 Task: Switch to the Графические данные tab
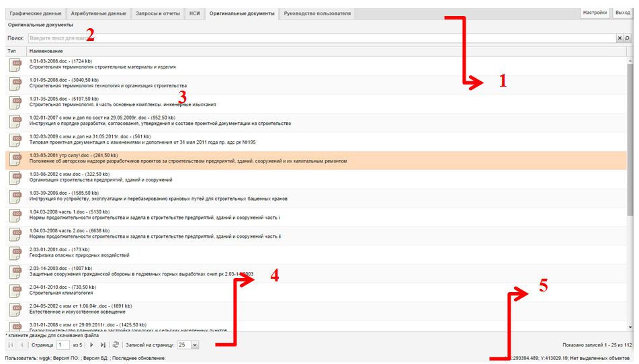(36, 13)
